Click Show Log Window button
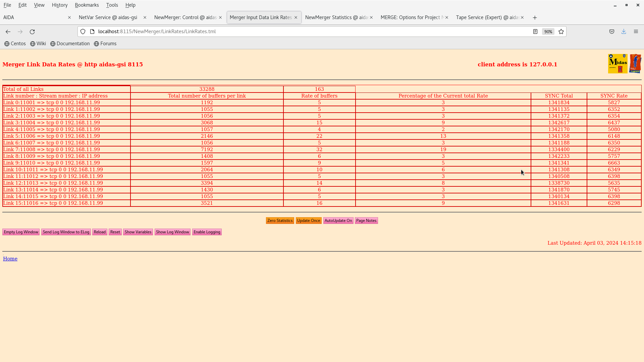644x362 pixels. click(x=172, y=232)
